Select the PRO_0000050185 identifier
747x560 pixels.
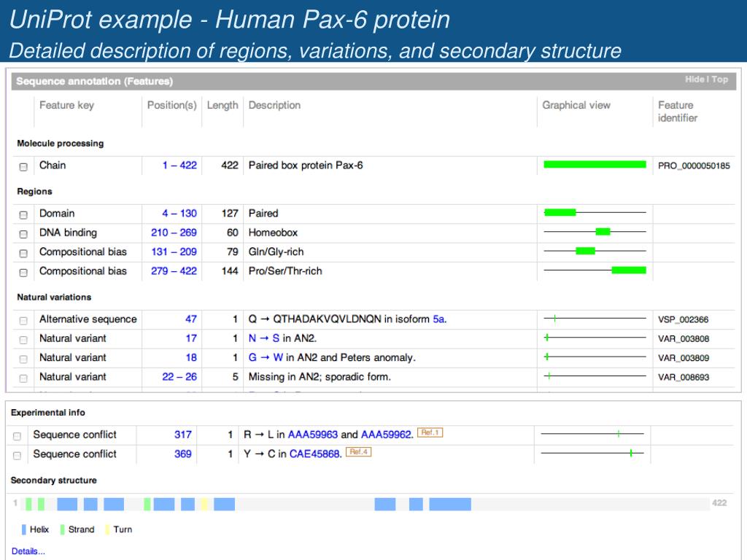[694, 166]
